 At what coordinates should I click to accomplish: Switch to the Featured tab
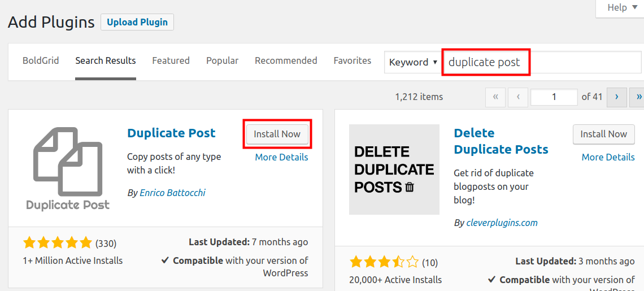click(171, 60)
